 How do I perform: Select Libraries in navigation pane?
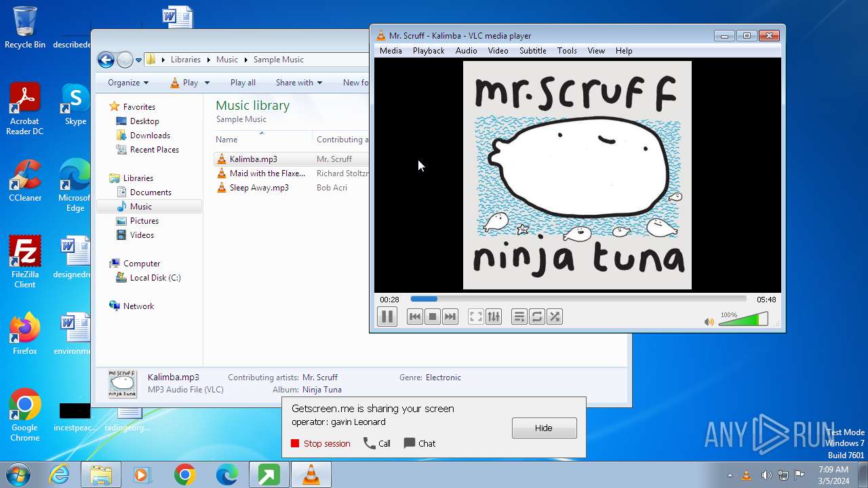tap(138, 178)
